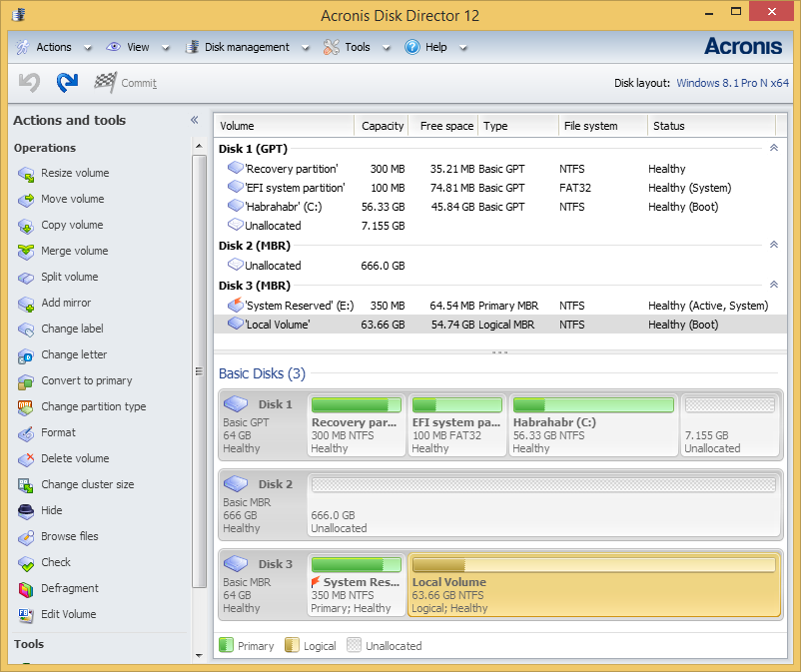
Task: Select 'System Reserved' (E:) row
Action: [500, 306]
